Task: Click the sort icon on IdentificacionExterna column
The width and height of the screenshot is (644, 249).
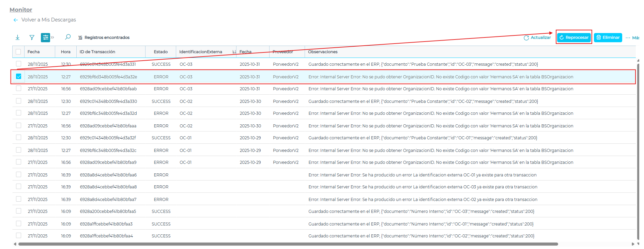Action: coord(234,52)
